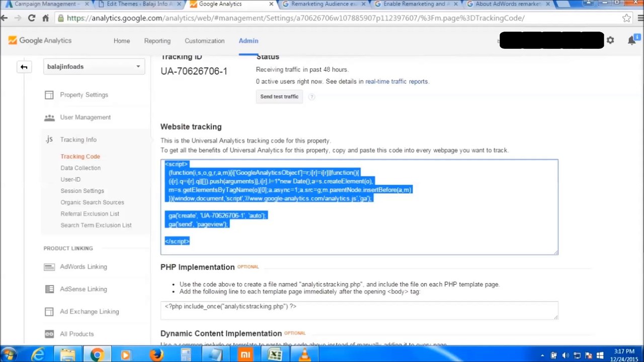Viewport: 644px width, 362px height.
Task: Open the settings gear icon
Action: (610, 40)
